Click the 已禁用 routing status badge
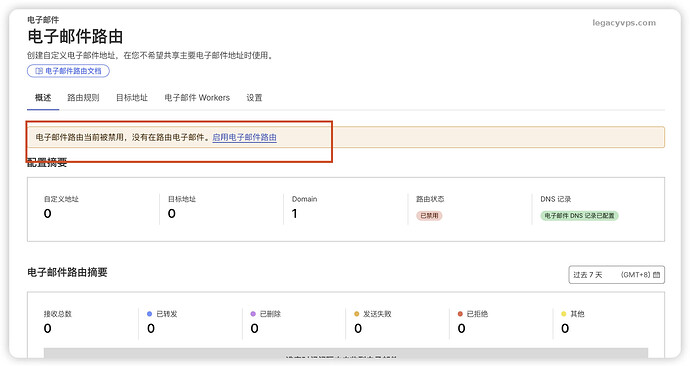 point(429,216)
